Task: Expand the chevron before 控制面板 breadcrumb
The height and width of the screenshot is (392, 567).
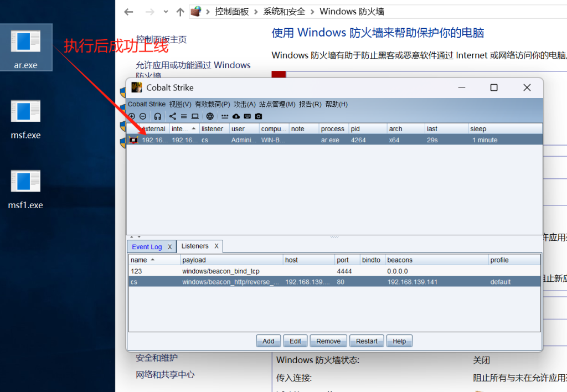Action: (x=208, y=12)
